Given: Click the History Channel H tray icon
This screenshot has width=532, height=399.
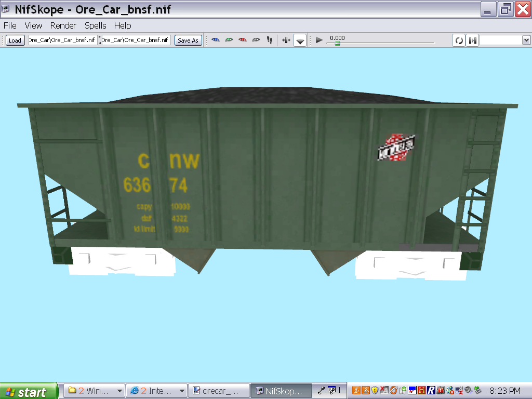Looking at the screenshot, I should pyautogui.click(x=422, y=391).
